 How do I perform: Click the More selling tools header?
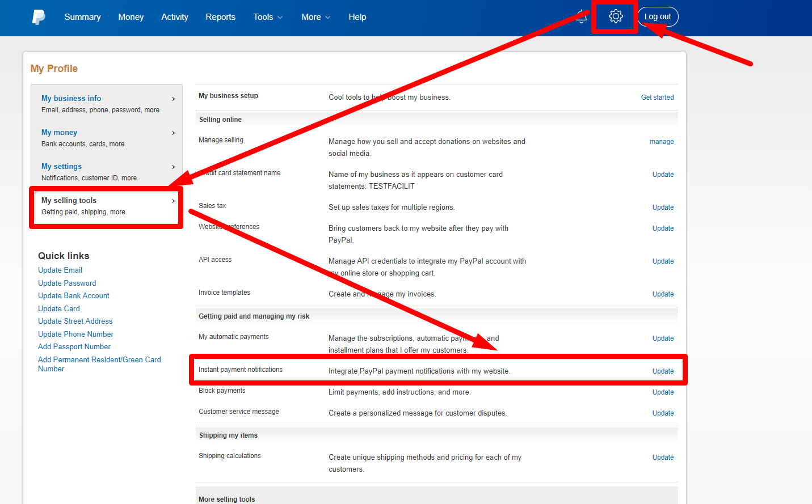point(227,499)
